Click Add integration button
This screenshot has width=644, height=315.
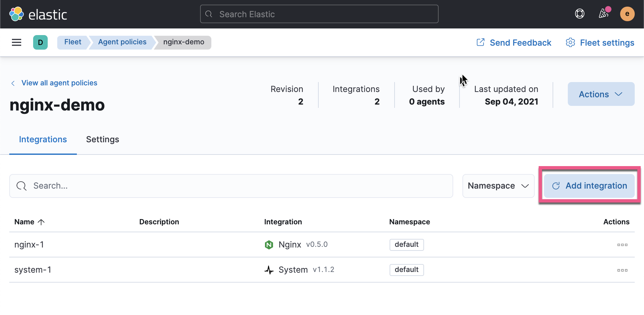click(589, 186)
